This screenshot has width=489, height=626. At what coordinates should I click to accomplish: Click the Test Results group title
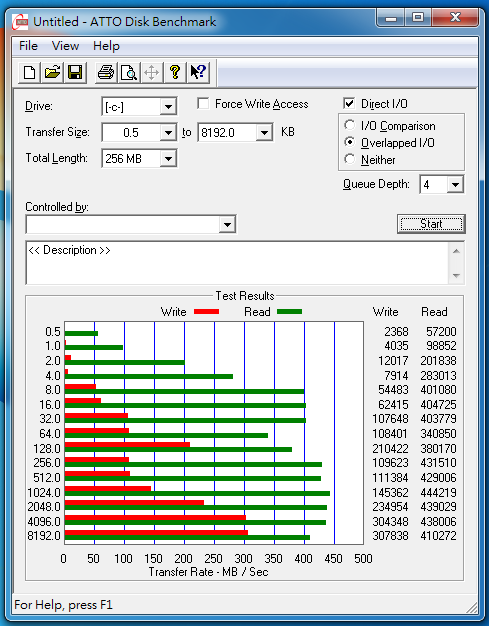[x=245, y=296]
